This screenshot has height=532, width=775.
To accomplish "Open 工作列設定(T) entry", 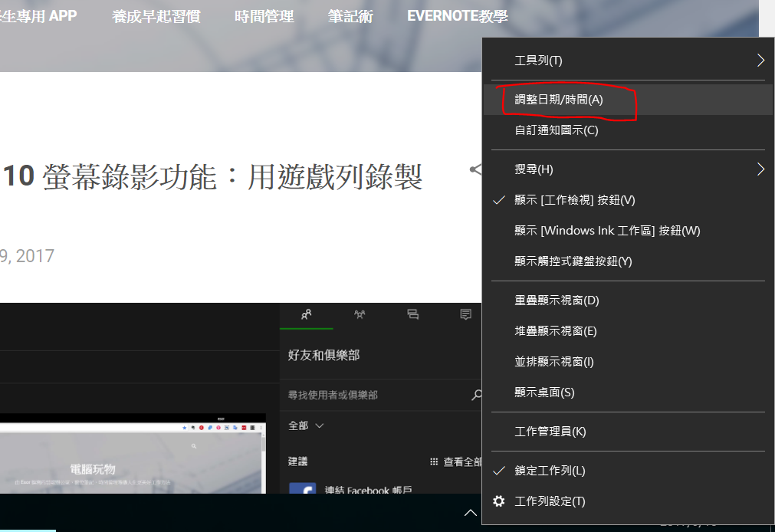I will pos(628,501).
